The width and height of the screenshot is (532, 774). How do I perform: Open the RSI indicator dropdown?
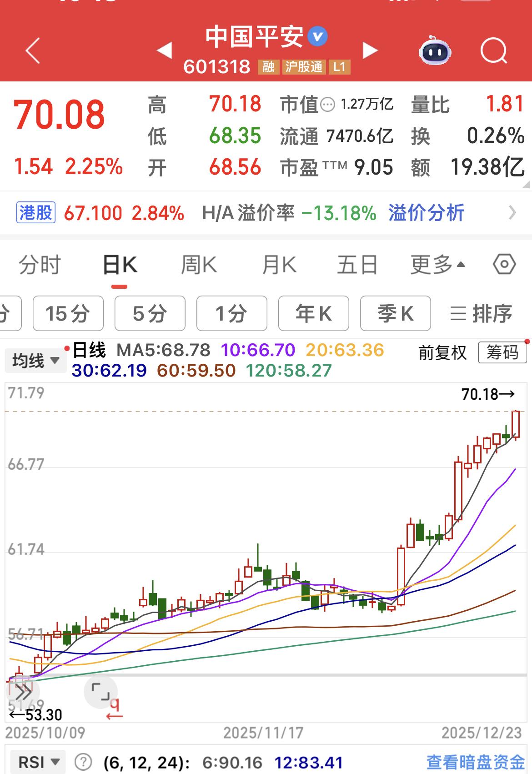tap(38, 762)
